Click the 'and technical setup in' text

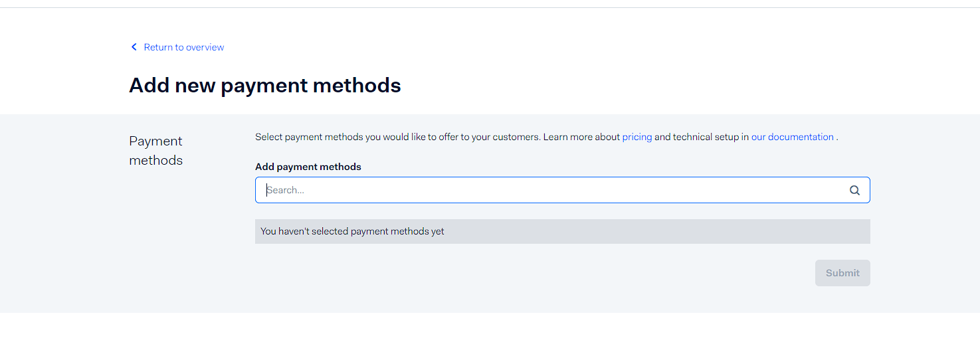[x=702, y=137]
